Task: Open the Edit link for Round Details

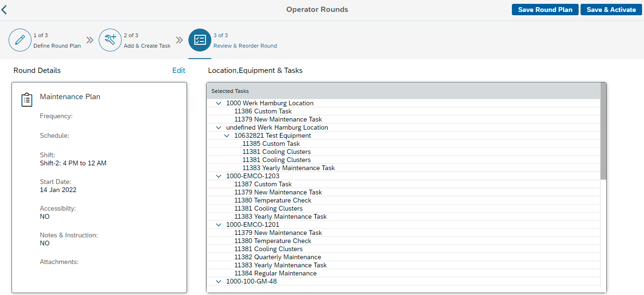Action: (178, 71)
